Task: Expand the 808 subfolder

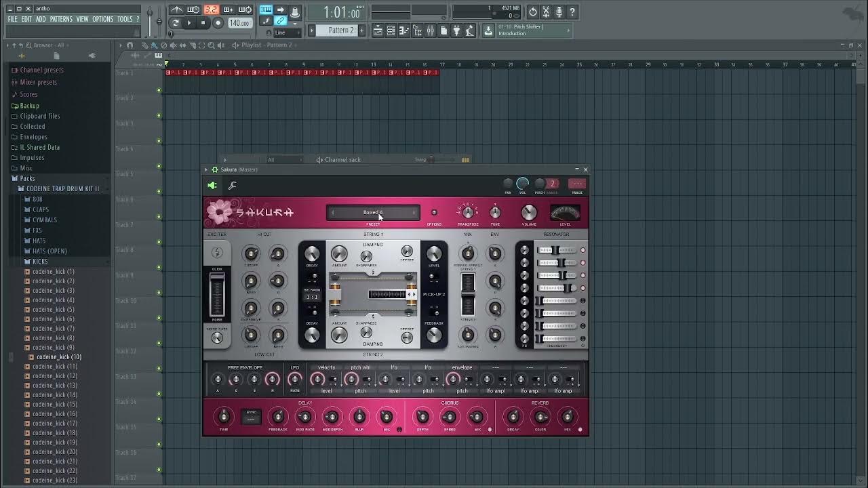Action: click(37, 199)
